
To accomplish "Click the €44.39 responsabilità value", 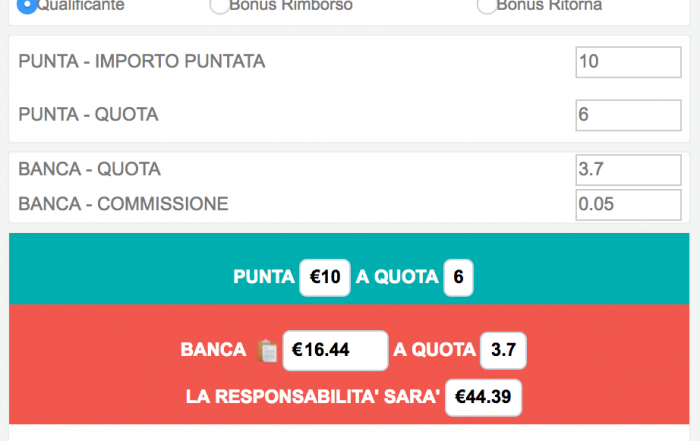I will pos(483,397).
